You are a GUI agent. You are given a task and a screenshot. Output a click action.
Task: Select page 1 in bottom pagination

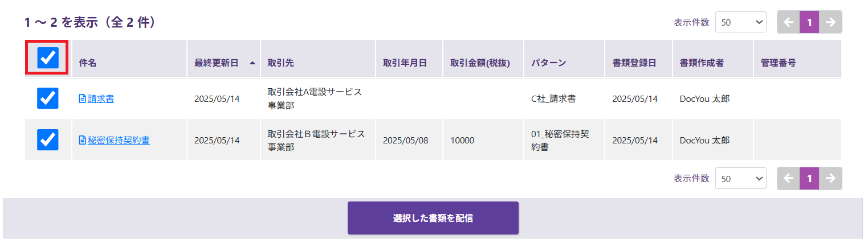(x=809, y=178)
